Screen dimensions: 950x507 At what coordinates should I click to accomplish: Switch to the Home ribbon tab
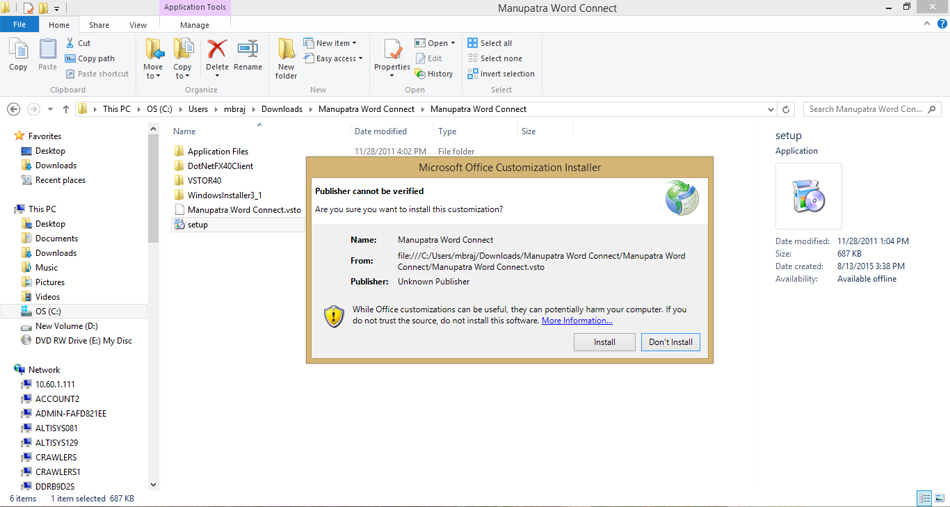tap(59, 25)
